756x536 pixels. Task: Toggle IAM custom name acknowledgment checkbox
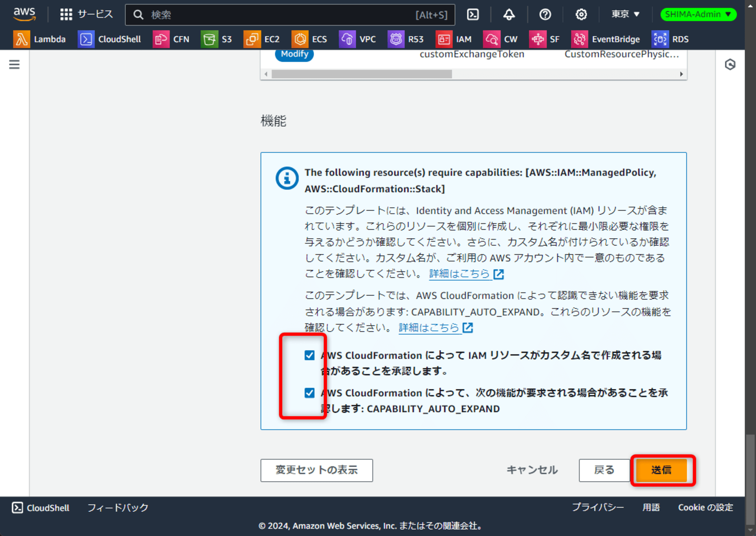[310, 355]
